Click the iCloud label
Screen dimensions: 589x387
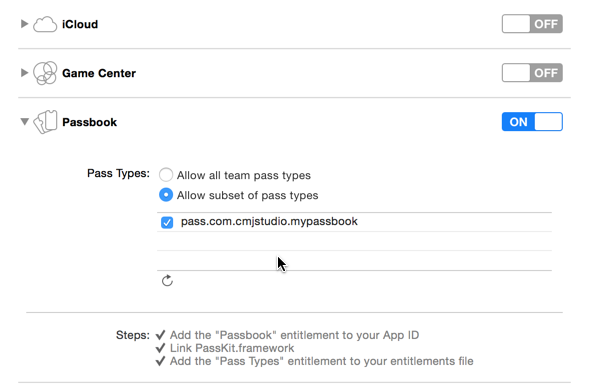click(x=80, y=24)
